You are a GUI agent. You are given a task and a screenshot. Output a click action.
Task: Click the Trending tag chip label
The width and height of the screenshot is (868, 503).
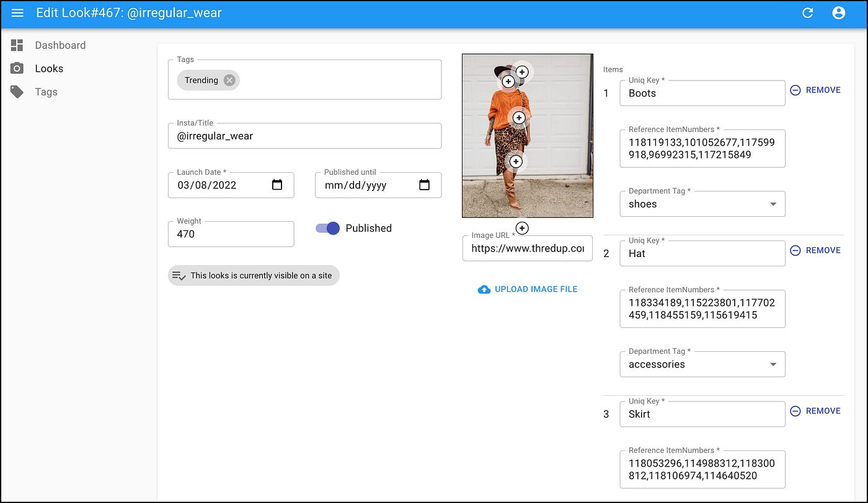[x=201, y=80]
